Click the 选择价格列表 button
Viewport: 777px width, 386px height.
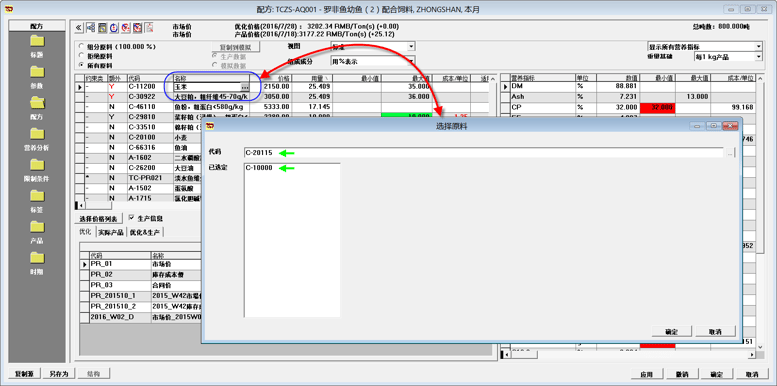coord(98,219)
